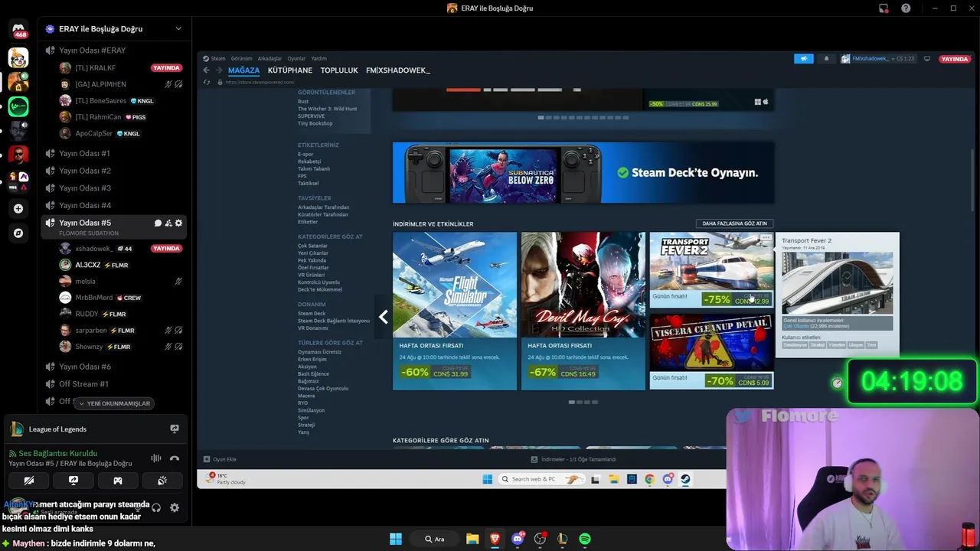Open The Witcher 3: Wild Hunt sidebar link
Screen dimensions: 980x551
pos(327,109)
